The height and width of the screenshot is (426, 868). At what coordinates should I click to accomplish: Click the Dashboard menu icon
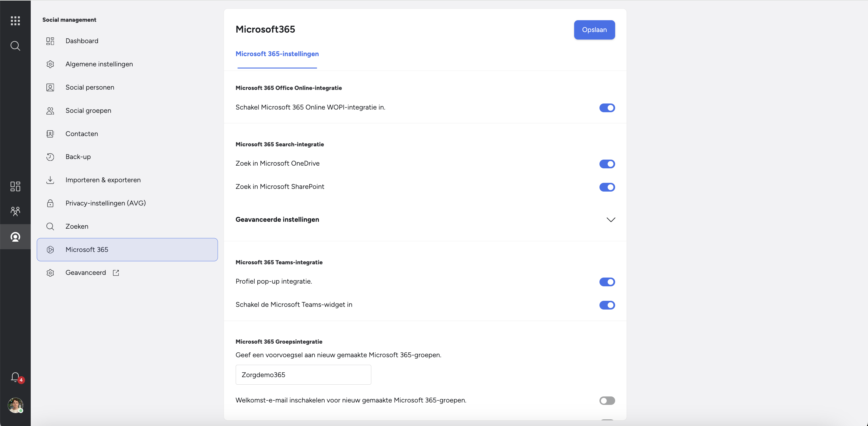(x=50, y=41)
